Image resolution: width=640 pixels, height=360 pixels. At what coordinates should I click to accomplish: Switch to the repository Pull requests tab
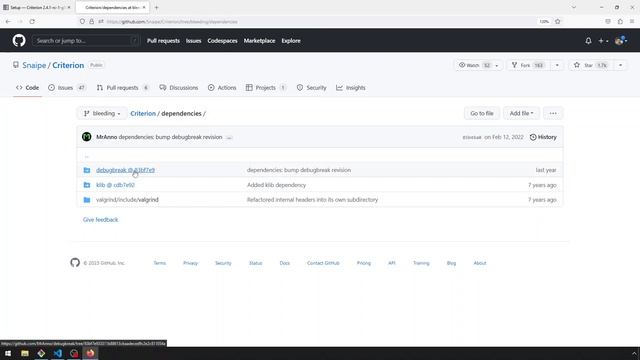click(122, 88)
